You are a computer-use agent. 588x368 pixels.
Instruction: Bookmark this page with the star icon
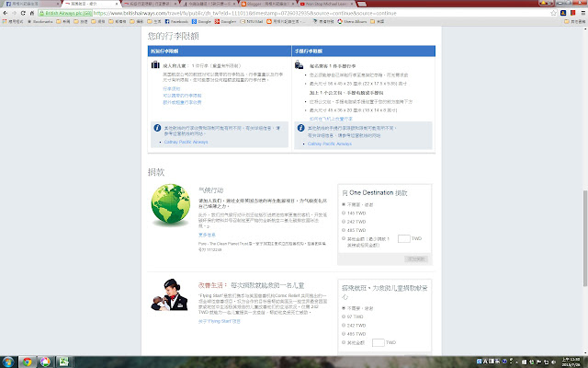[x=553, y=13]
